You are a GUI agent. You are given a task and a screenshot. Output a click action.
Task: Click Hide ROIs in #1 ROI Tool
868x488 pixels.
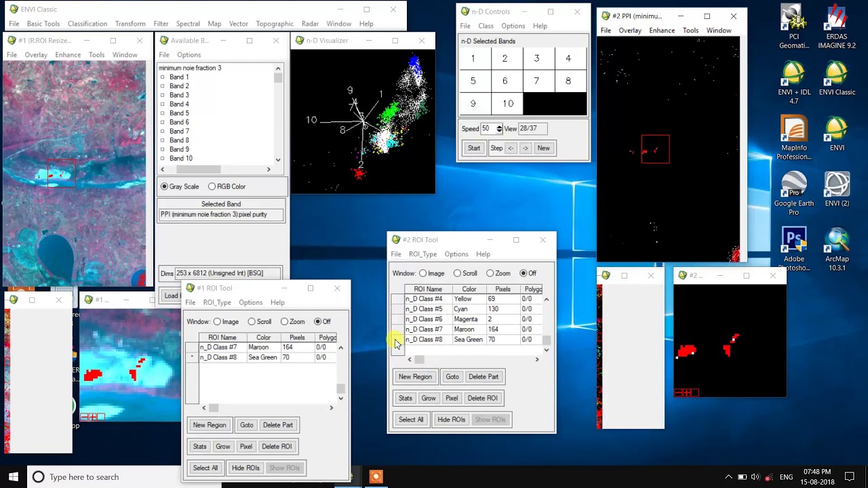245,468
